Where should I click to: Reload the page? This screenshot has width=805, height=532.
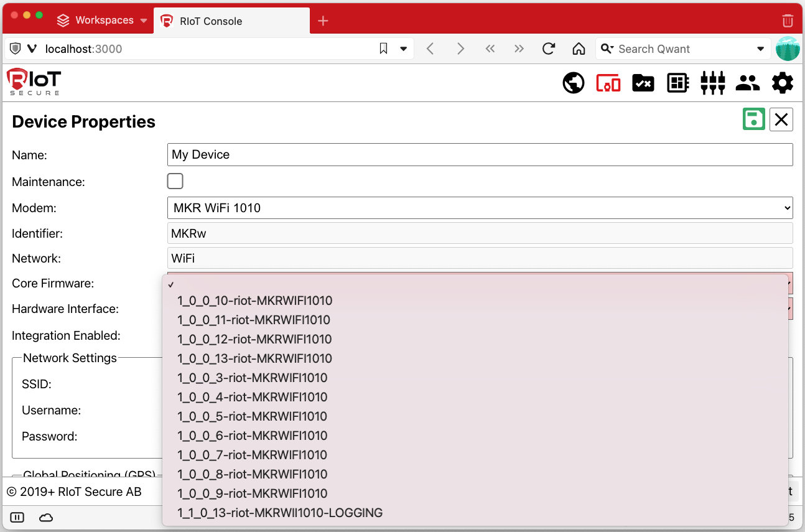tap(548, 49)
